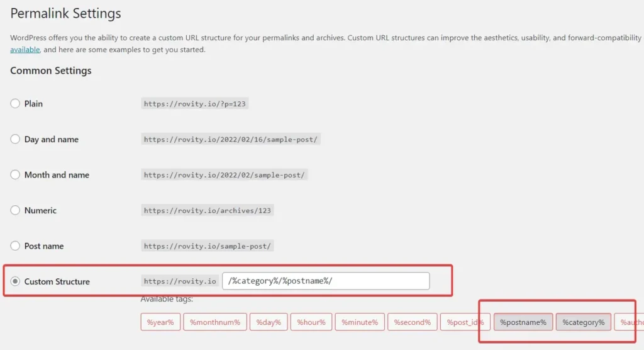Click the custom structure input field
Screen dimensions: 644x350
pyautogui.click(x=326, y=281)
